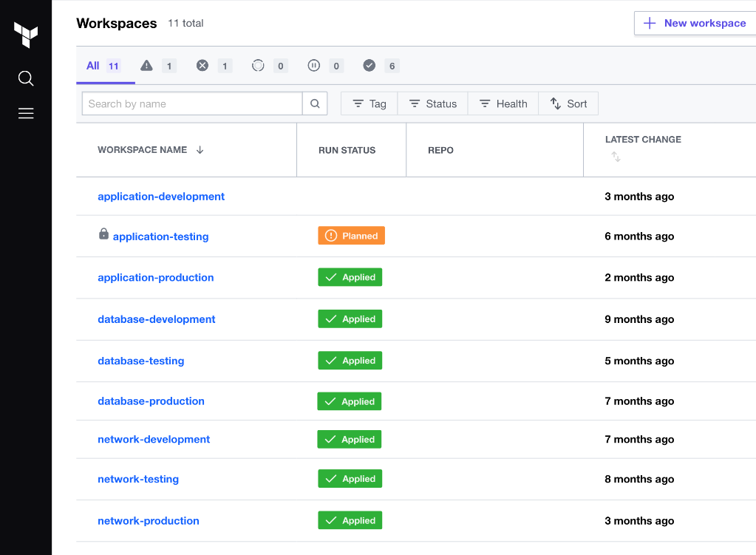The height and width of the screenshot is (555, 756).
Task: Select the error status filter icon
Action: tap(202, 65)
